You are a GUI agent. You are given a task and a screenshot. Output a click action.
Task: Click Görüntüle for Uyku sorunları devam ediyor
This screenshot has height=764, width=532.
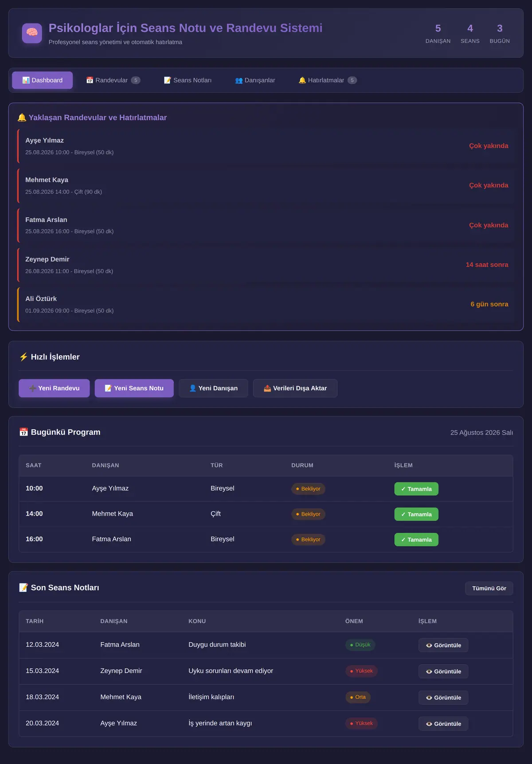[443, 671]
